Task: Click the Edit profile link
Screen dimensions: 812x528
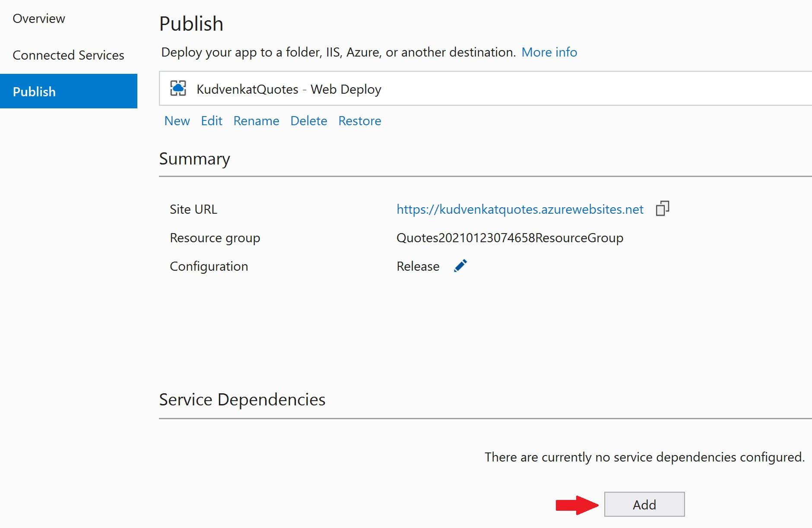Action: click(212, 121)
